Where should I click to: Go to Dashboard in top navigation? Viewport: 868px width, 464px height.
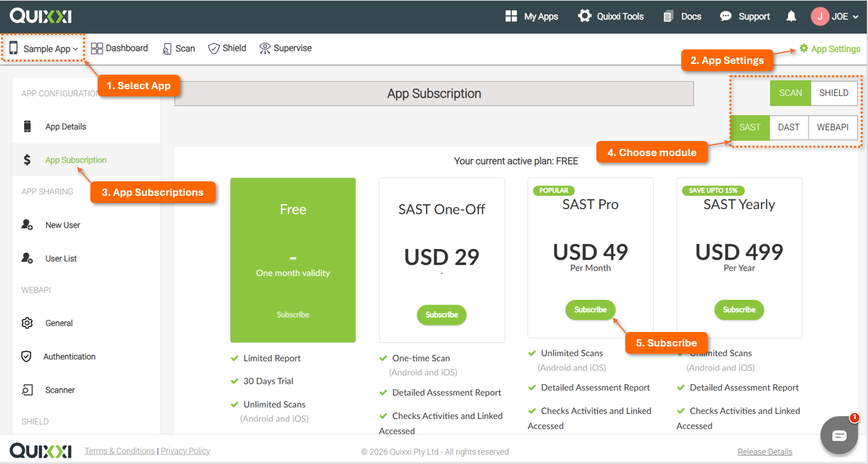pyautogui.click(x=119, y=48)
